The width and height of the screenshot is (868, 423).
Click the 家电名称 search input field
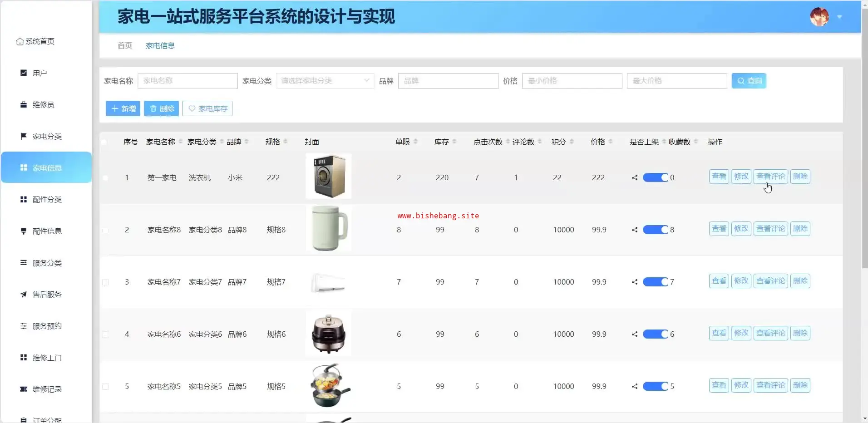tap(187, 81)
